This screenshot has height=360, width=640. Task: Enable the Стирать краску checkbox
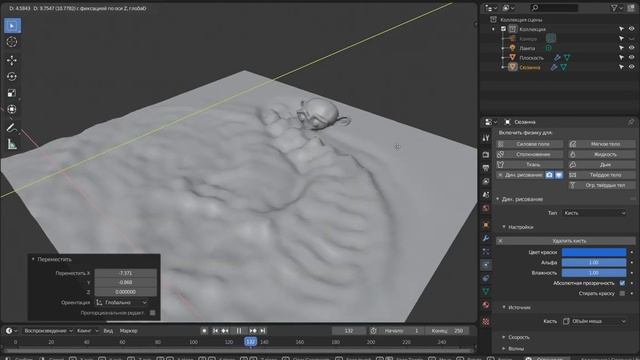(x=622, y=293)
